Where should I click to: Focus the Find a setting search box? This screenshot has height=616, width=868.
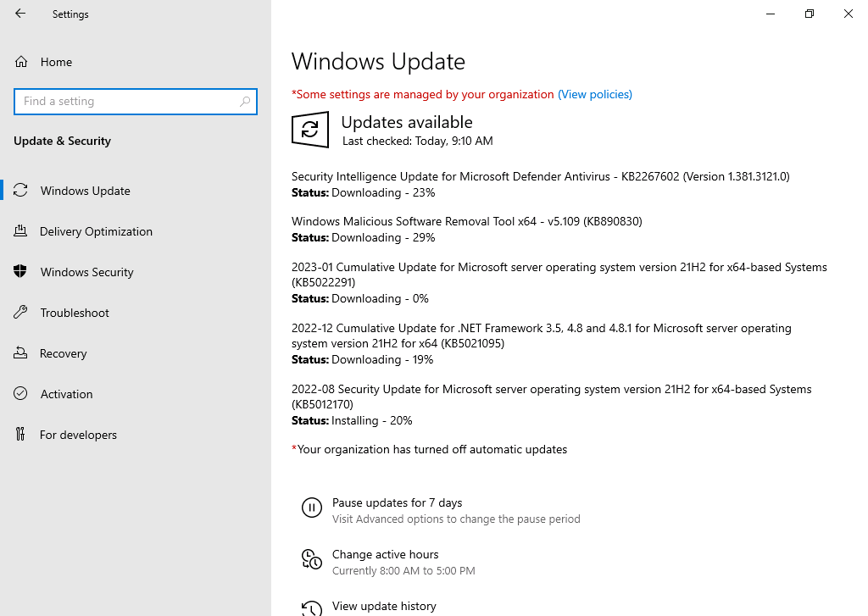[x=136, y=102]
